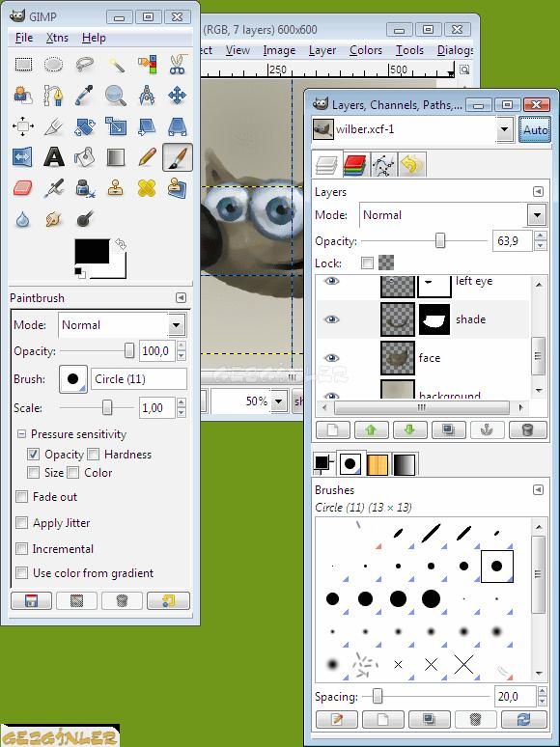The width and height of the screenshot is (560, 747).
Task: Select the Rectangle Select tool
Action: click(23, 64)
